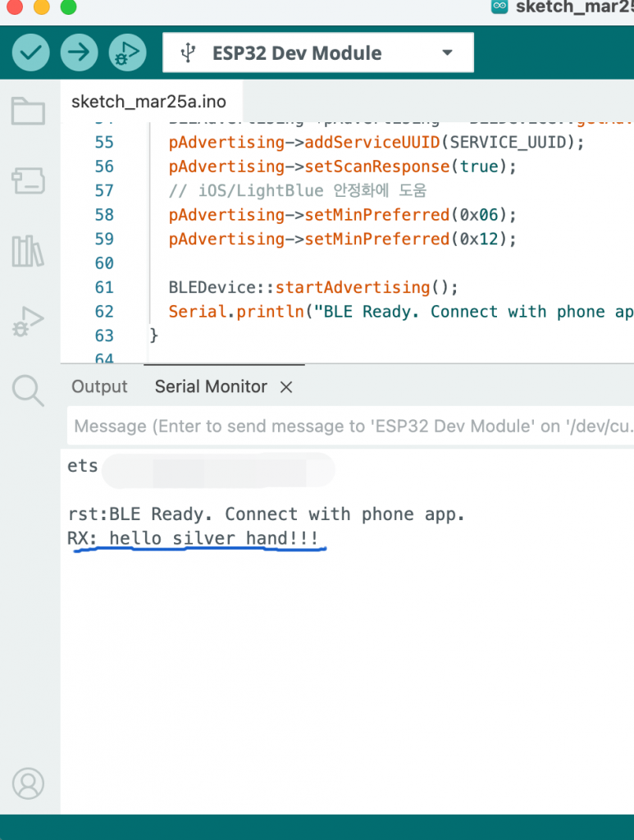
Task: Show the Library Manager books icon
Action: (28, 251)
